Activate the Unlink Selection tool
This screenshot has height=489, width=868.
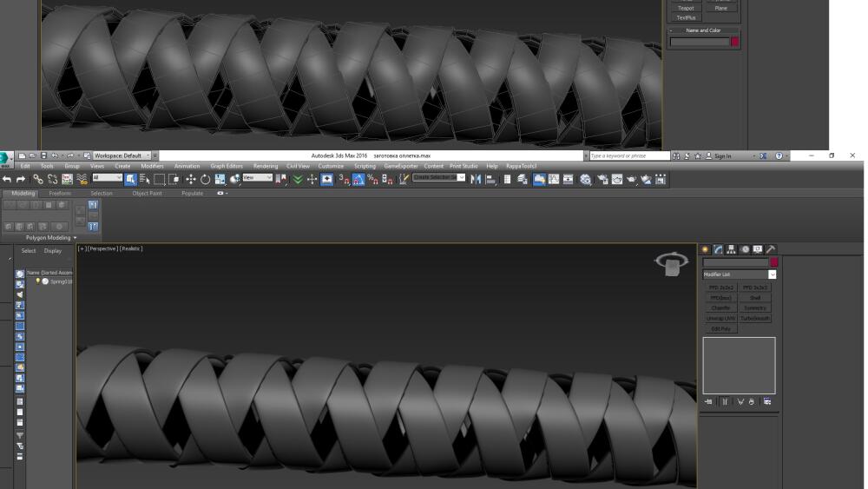coord(52,179)
